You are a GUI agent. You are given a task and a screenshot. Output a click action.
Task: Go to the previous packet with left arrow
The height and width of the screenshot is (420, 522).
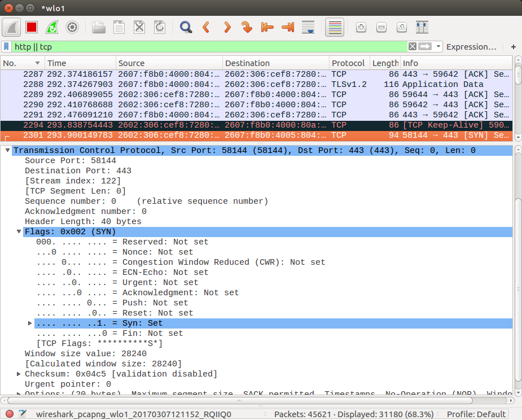pos(206,27)
